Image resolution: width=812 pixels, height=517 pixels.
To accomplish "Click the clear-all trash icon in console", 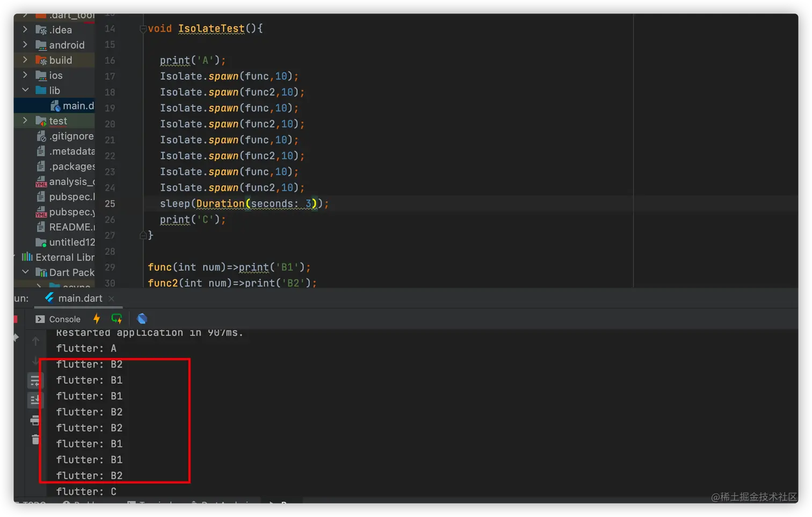I will [x=35, y=439].
